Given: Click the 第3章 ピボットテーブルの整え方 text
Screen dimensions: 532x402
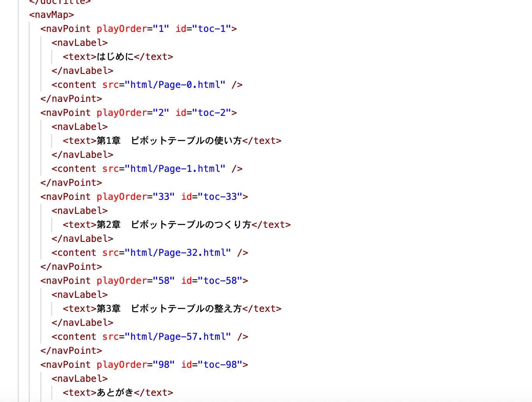Looking at the screenshot, I should click(169, 309).
